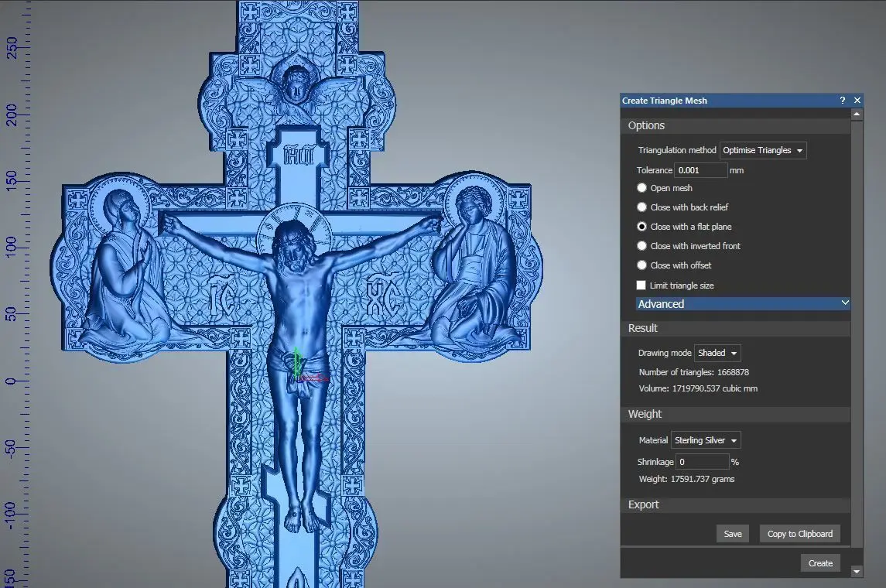The width and height of the screenshot is (886, 588).
Task: Click the help question mark icon
Action: point(843,100)
